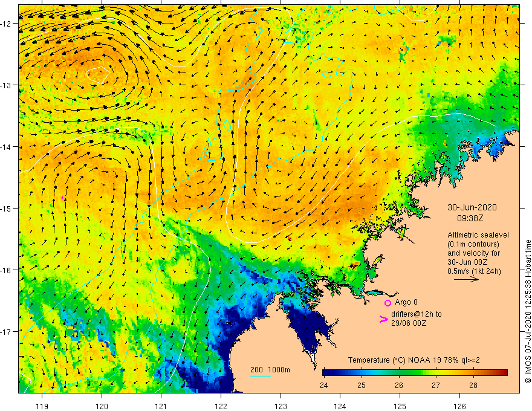Click the '0.5m/s (1kt 24h)' scale text
This screenshot has width=532, height=411.
coord(474,271)
